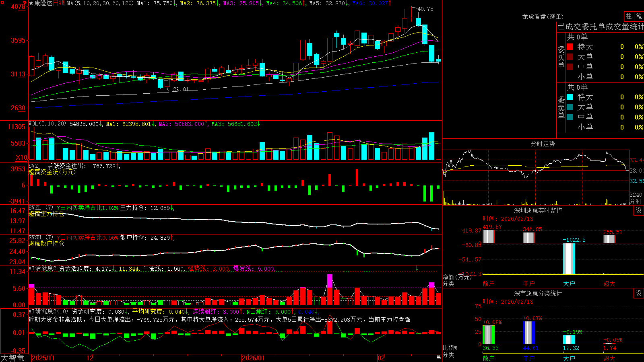This screenshot has width=644, height=362.
Task: Open 设 settings for 深市超赢分类统计 panel
Action: (x=639, y=293)
